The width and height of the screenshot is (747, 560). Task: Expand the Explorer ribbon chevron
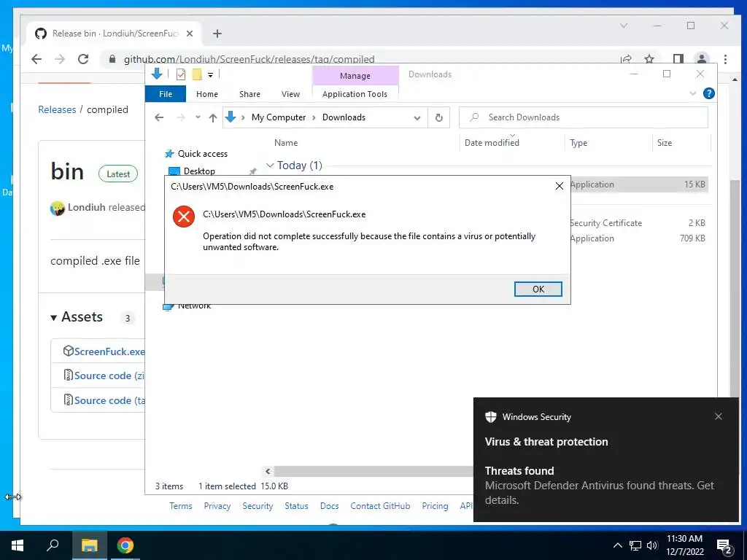(x=693, y=94)
